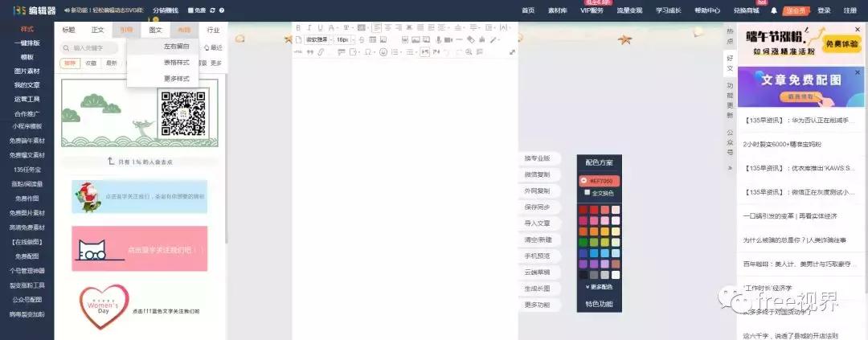Viewport: 868px width, 340px height.
Task: Click the HTML source code icon
Action: click(x=298, y=51)
